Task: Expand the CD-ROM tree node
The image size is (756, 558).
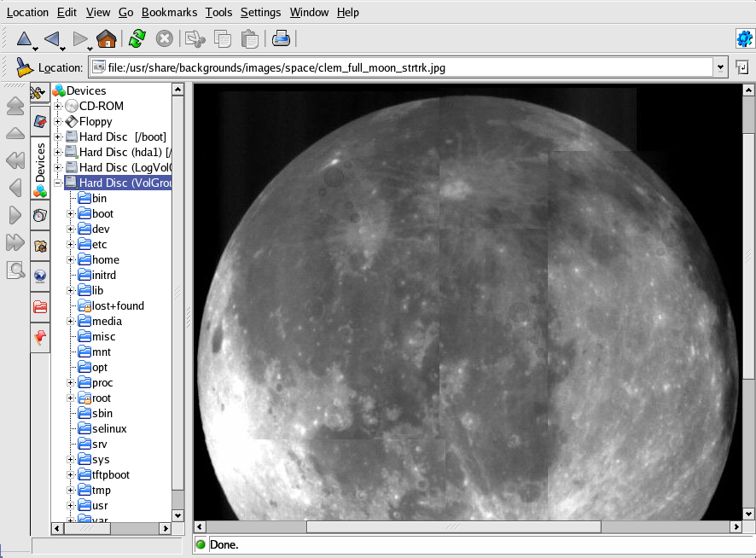Action: click(58, 107)
